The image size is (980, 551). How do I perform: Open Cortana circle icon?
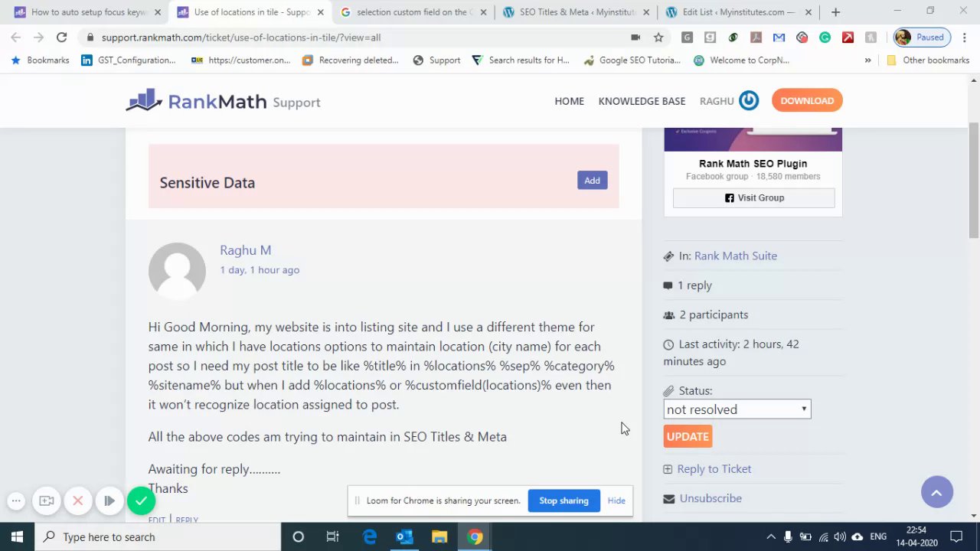tap(299, 537)
